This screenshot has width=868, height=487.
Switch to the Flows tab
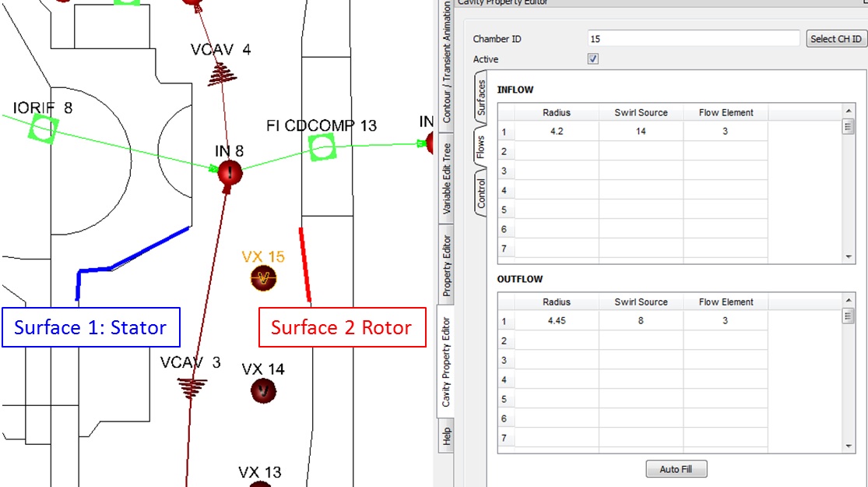(x=480, y=146)
